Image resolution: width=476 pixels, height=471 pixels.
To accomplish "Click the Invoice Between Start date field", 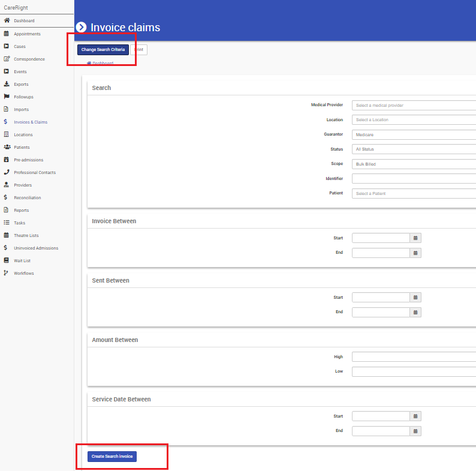I will (x=381, y=238).
